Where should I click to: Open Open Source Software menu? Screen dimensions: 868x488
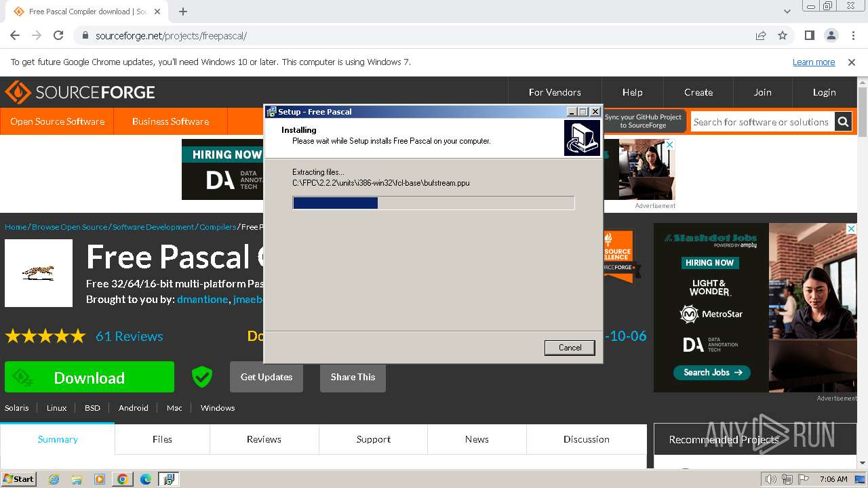pos(57,121)
